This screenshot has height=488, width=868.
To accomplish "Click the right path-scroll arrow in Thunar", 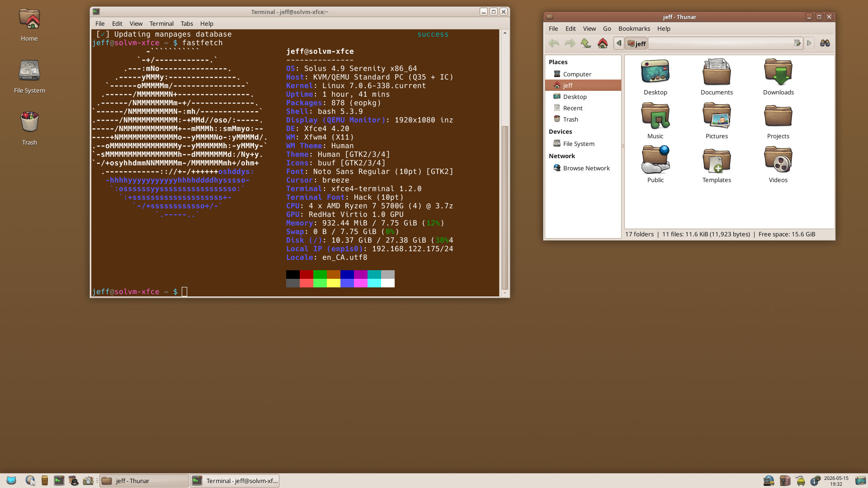I will [809, 43].
